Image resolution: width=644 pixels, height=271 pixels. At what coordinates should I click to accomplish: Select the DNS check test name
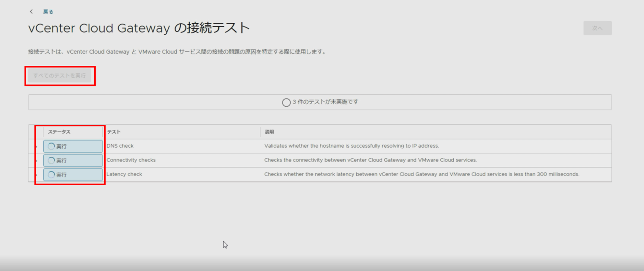pos(120,146)
